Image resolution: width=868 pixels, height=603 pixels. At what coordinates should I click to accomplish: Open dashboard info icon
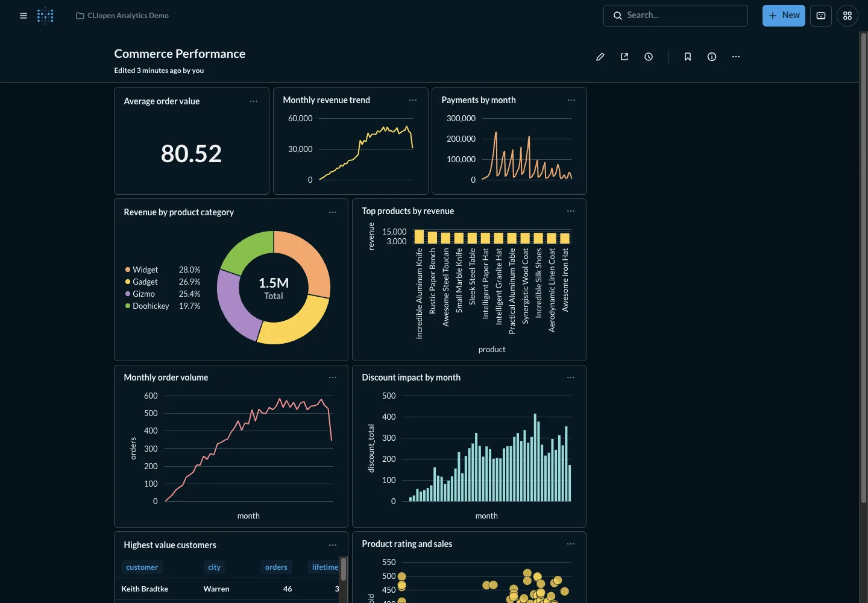(712, 57)
